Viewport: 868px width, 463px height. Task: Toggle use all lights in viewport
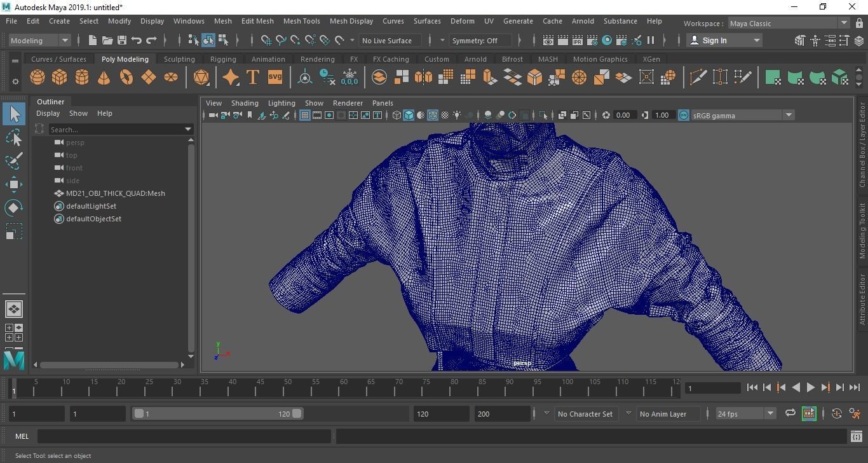coord(457,115)
